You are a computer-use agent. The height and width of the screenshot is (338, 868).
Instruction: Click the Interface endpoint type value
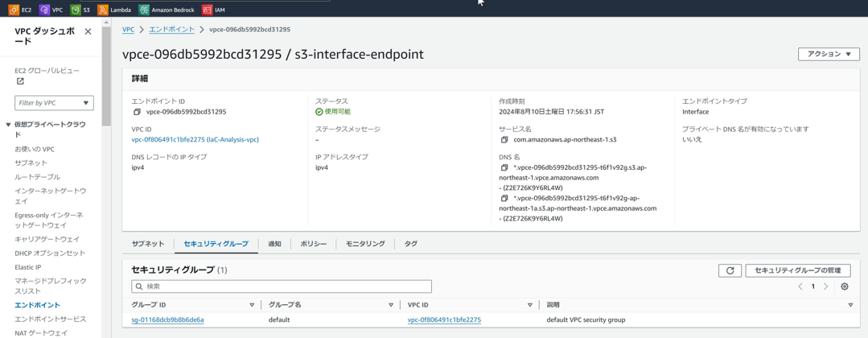click(x=695, y=112)
